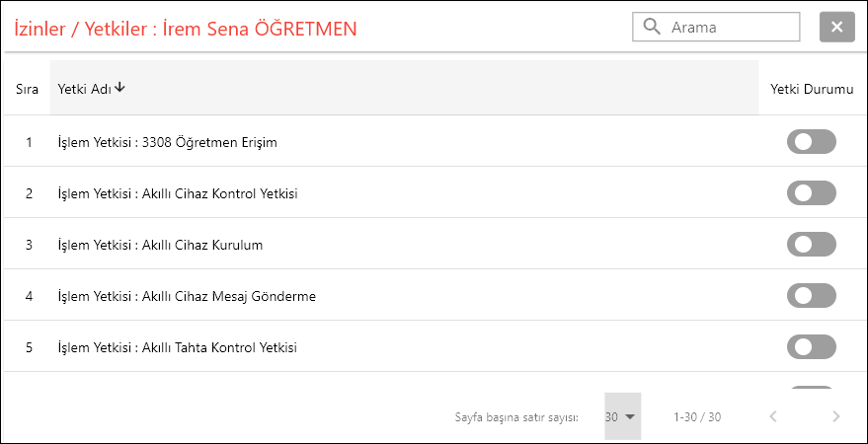Go to the next page arrow
The width and height of the screenshot is (868, 444).
pyautogui.click(x=835, y=416)
